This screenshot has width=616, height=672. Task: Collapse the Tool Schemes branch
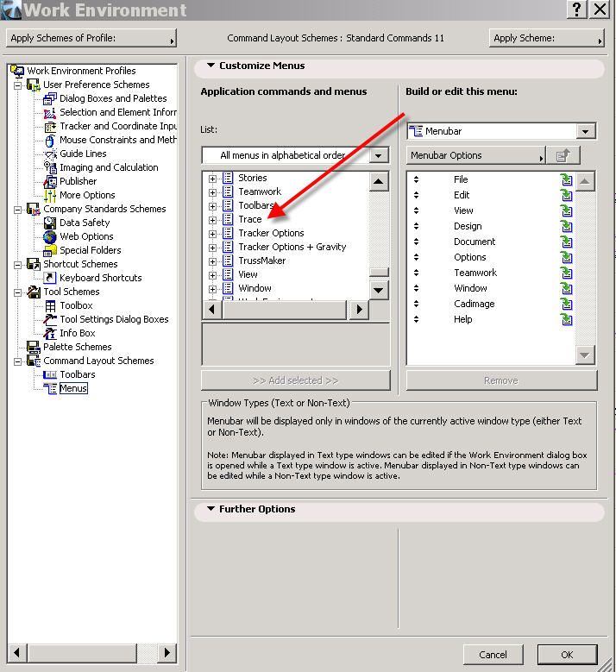[17, 292]
